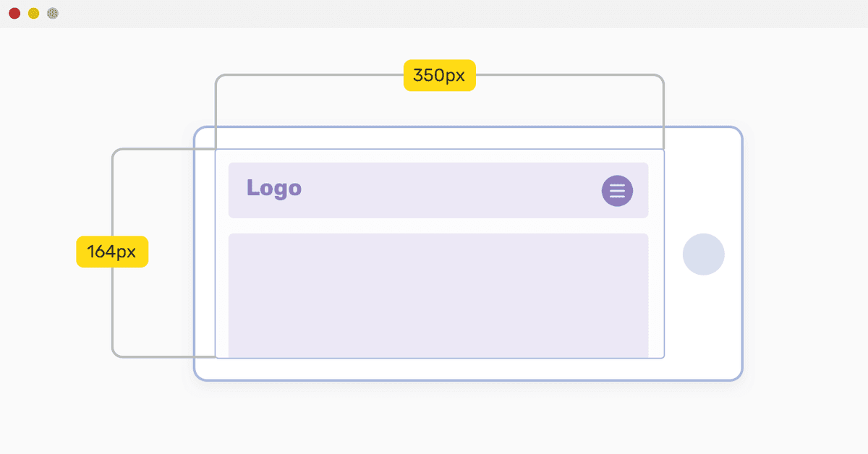The height and width of the screenshot is (454, 868).
Task: Open the purple hamburger menu icon
Action: (617, 191)
